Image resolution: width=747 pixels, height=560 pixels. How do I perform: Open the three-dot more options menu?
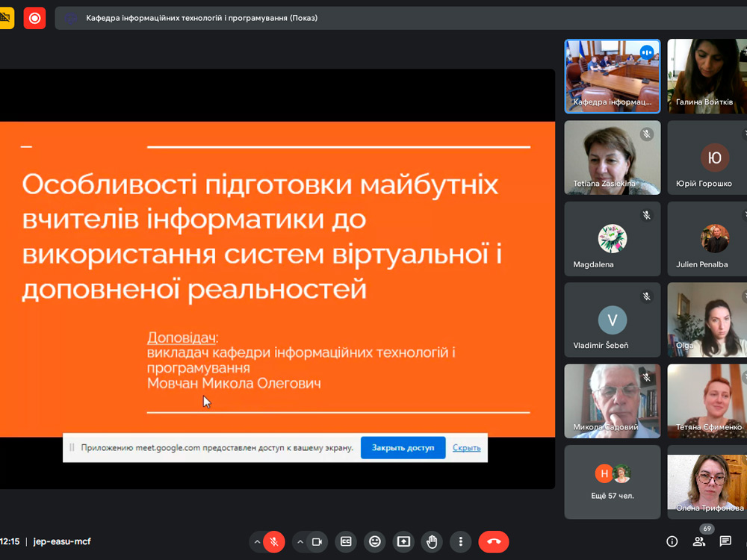click(461, 541)
